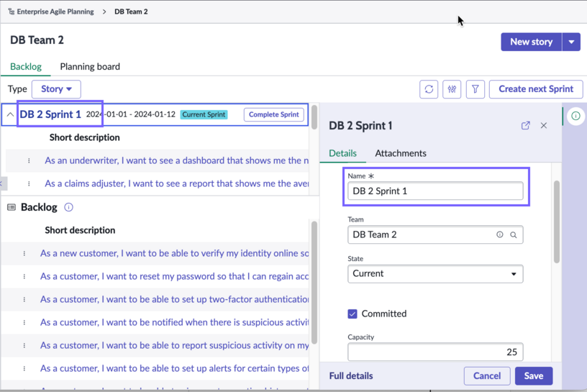Click Create next Sprint button

tap(536, 89)
